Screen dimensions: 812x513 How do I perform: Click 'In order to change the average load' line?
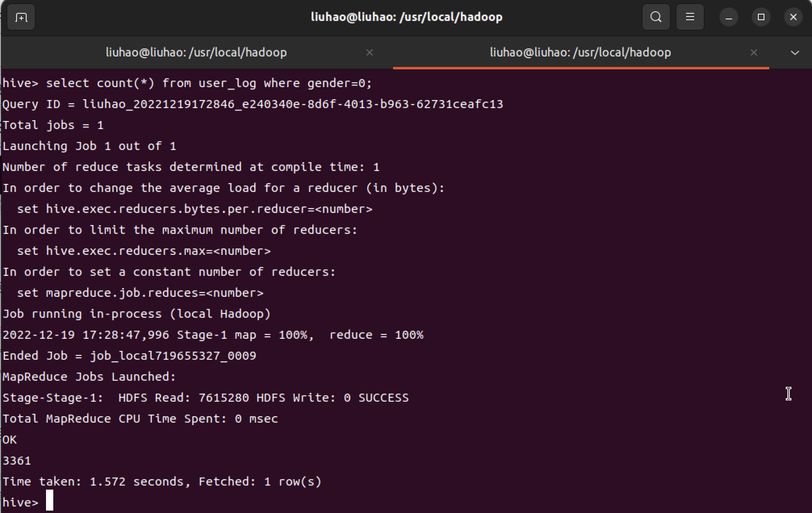(224, 188)
